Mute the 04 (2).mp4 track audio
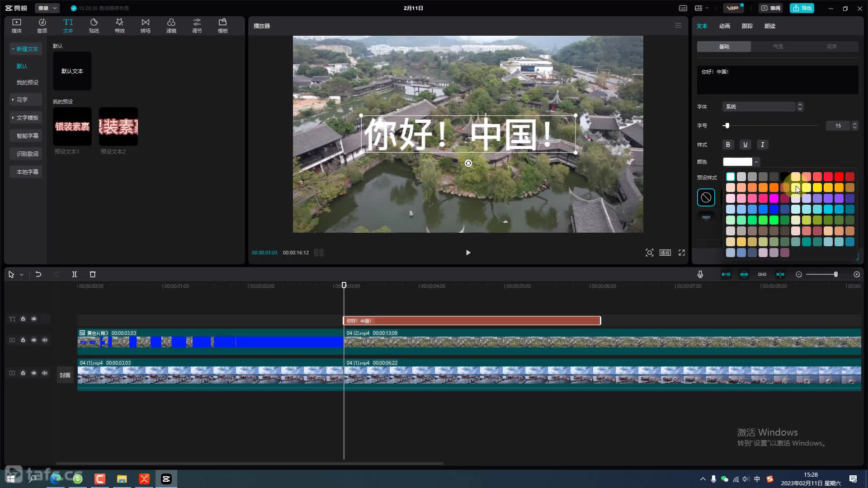Image resolution: width=868 pixels, height=488 pixels. [45, 340]
